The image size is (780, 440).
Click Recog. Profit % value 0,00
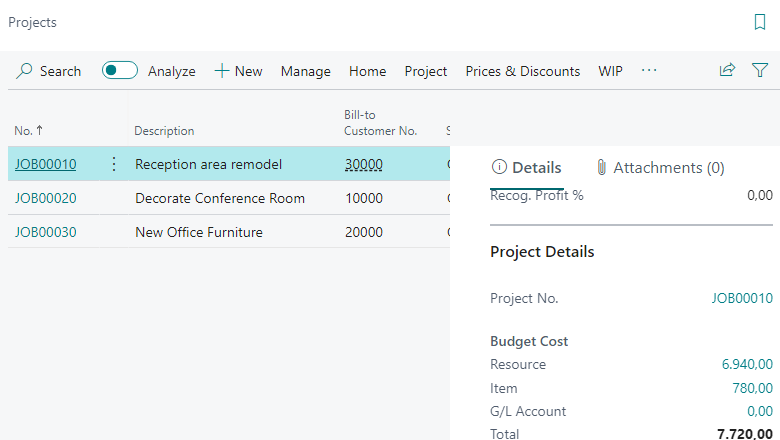click(760, 195)
